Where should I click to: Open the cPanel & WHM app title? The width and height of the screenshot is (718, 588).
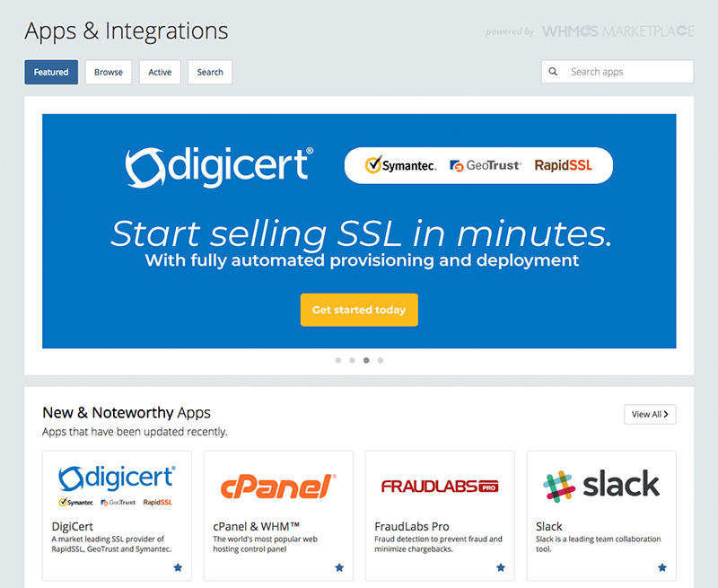(257, 527)
